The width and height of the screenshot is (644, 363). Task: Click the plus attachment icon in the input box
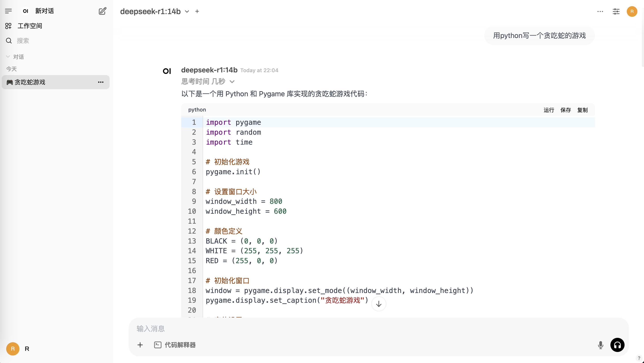(140, 345)
